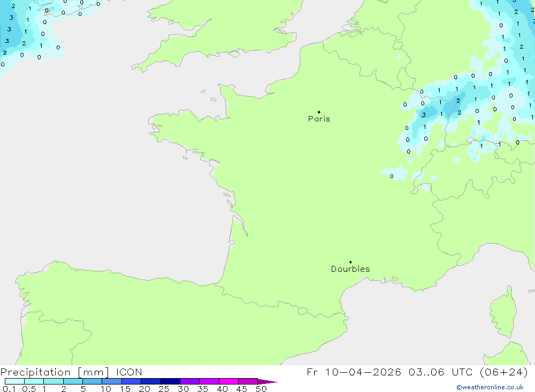Select the 10 to 15 mm legend swatch
This screenshot has height=392, width=535.
112,381
